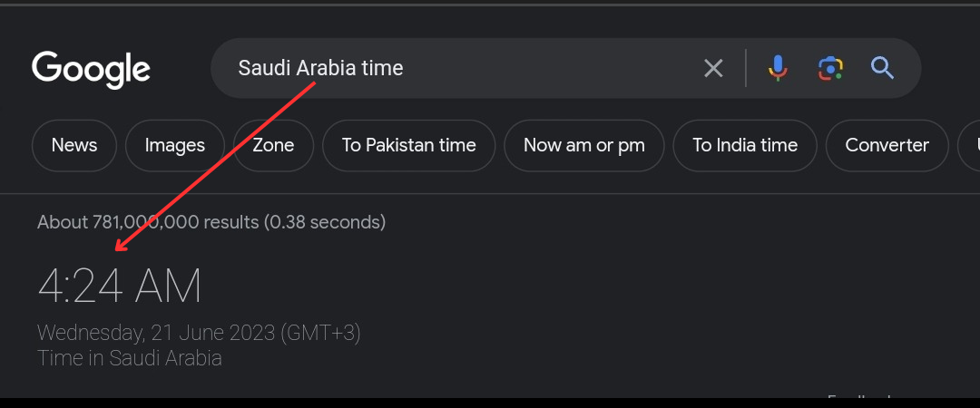Click the Time in Saudi Arabia caption
Viewport: 980px width, 408px height.
[x=130, y=358]
